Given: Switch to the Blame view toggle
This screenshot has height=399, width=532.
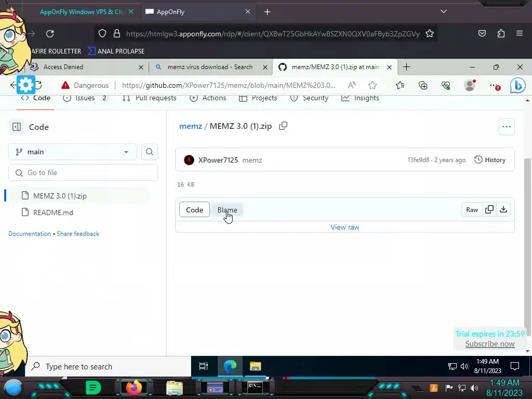Looking at the screenshot, I should [x=228, y=210].
